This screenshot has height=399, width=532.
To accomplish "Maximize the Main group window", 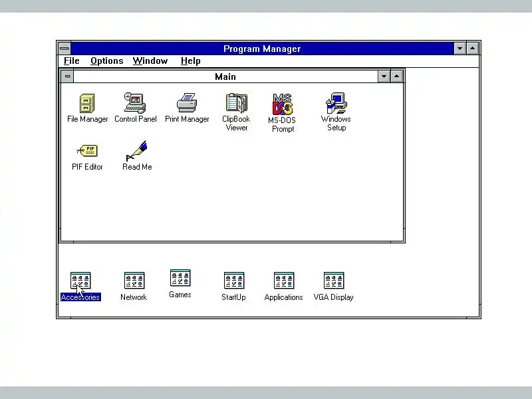I will [396, 76].
